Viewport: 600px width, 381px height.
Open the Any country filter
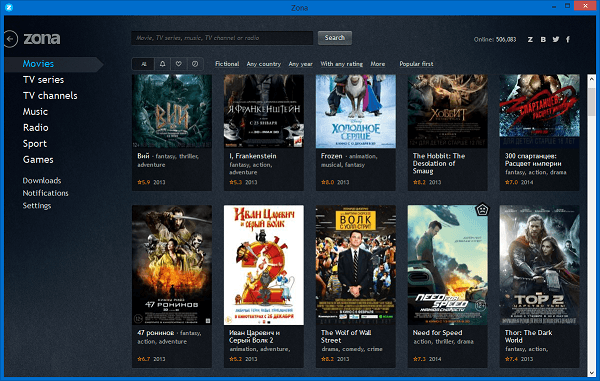point(264,64)
